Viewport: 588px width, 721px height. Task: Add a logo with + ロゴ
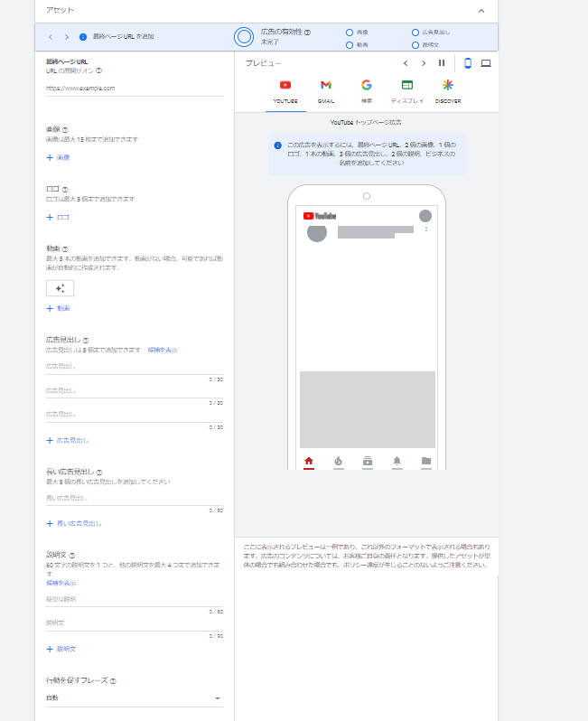click(58, 217)
